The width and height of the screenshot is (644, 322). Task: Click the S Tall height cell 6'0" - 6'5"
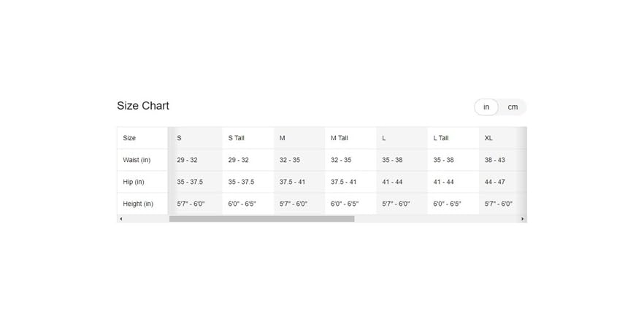click(242, 204)
